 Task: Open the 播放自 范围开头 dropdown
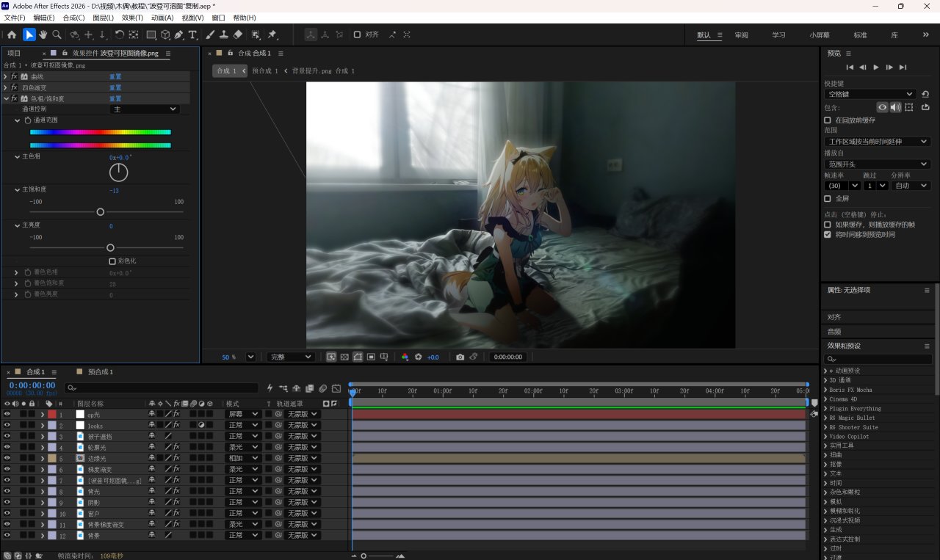coord(878,164)
